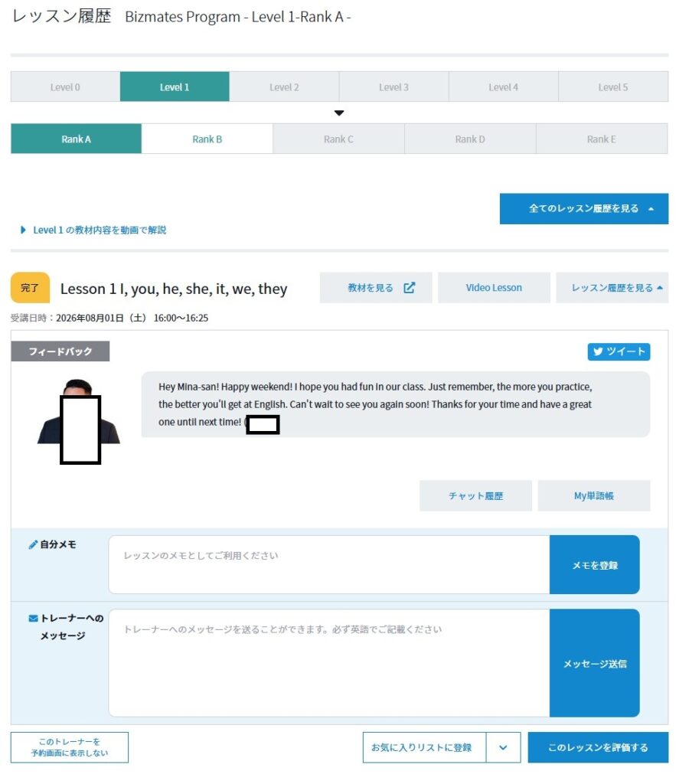The width and height of the screenshot is (689, 784).
Task: Open the Video Lesson button
Action: click(494, 288)
